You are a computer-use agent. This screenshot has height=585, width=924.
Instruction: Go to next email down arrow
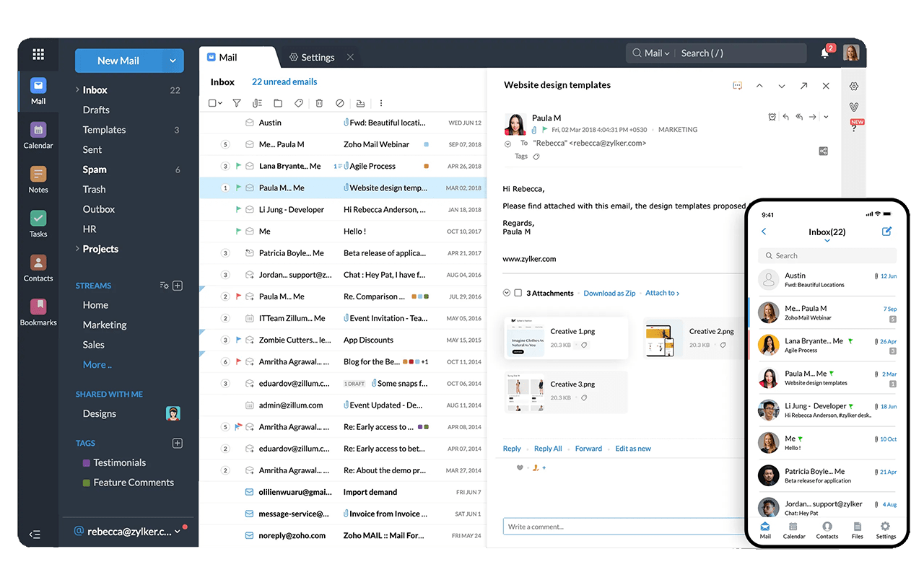click(782, 86)
